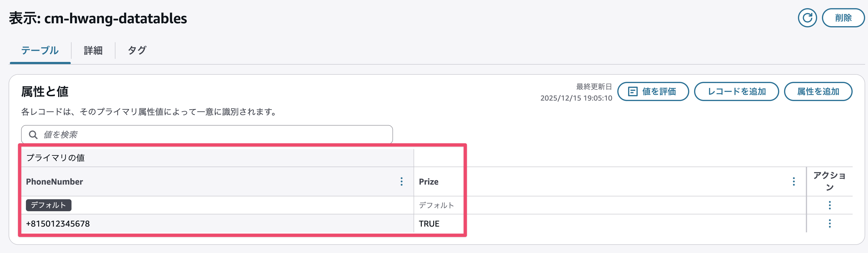The width and height of the screenshot is (868, 253).
Task: Open the 詳細 tab
Action: pyautogui.click(x=93, y=51)
